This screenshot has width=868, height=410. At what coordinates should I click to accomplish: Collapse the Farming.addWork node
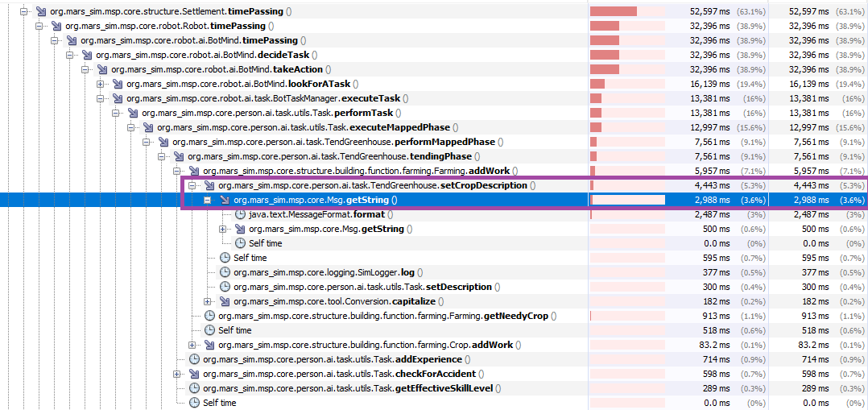point(176,171)
